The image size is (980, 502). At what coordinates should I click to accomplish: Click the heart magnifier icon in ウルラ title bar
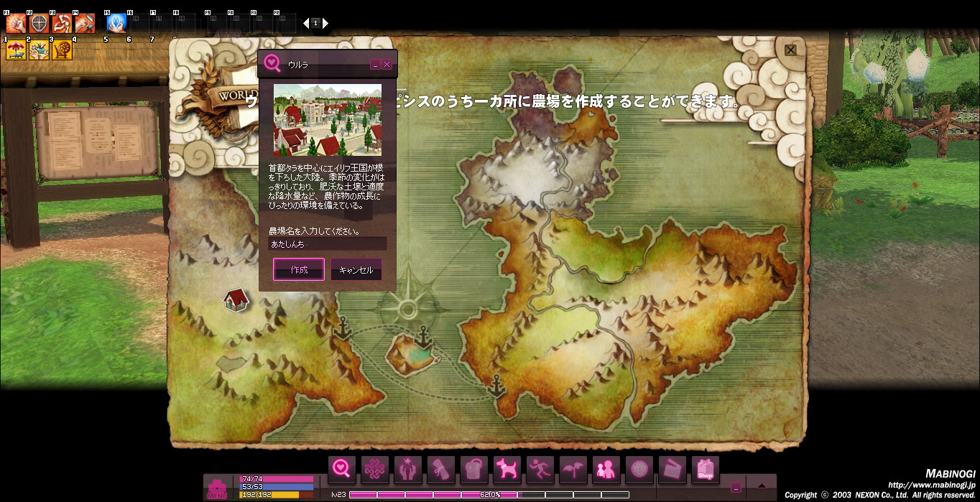272,63
